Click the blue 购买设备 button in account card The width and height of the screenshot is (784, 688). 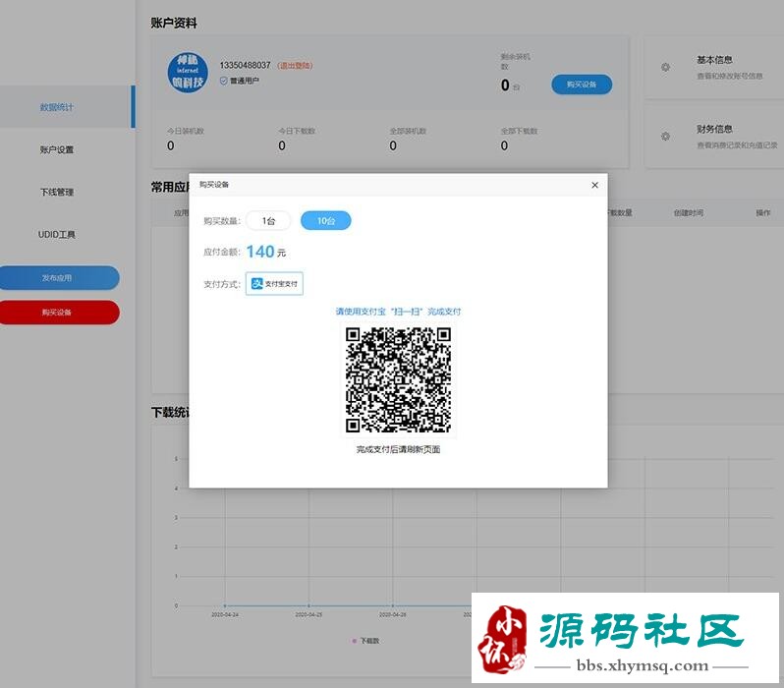pyautogui.click(x=582, y=85)
